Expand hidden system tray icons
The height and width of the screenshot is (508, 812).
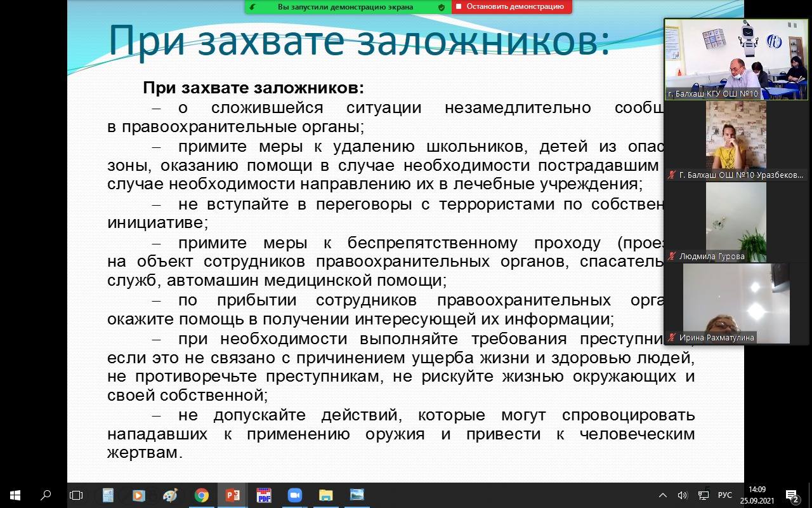(x=663, y=495)
